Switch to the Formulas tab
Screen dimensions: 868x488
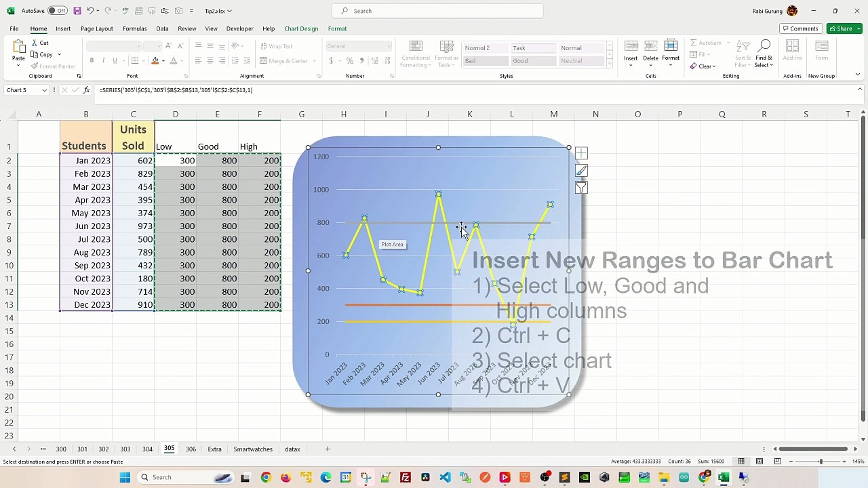tap(134, 28)
